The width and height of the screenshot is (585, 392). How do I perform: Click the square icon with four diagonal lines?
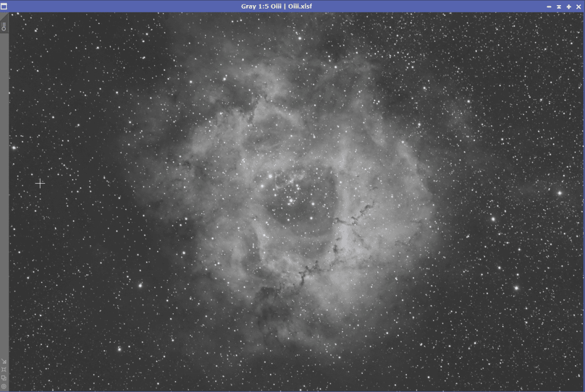[4, 370]
